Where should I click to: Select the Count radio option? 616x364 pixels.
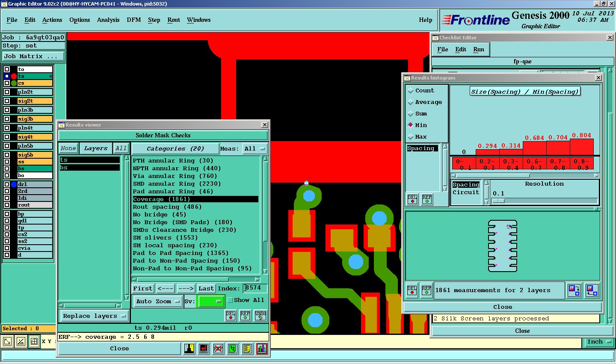pyautogui.click(x=411, y=91)
